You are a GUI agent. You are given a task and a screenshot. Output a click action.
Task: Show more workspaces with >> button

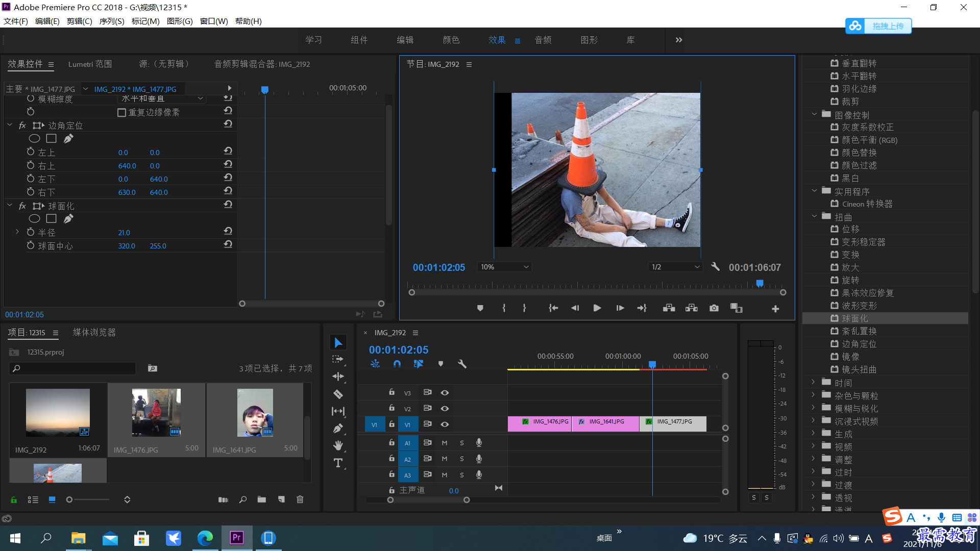[679, 40]
